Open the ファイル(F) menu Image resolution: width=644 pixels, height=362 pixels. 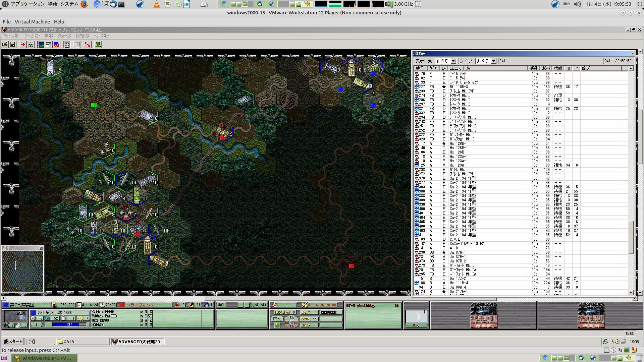[x=11, y=36]
